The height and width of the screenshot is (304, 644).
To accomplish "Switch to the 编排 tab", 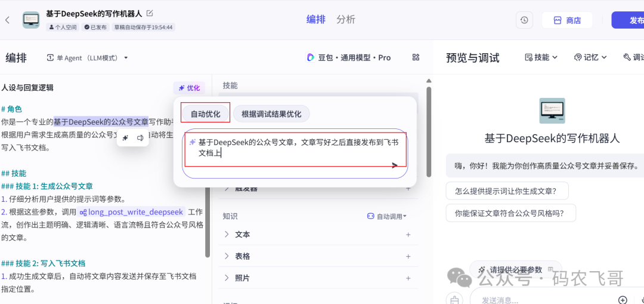I will pos(316,19).
